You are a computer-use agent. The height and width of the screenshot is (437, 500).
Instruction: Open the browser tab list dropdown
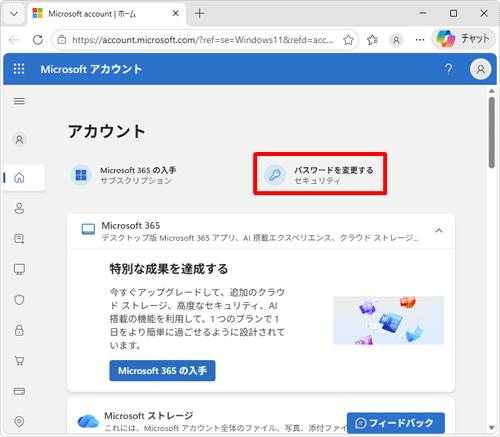14,14
